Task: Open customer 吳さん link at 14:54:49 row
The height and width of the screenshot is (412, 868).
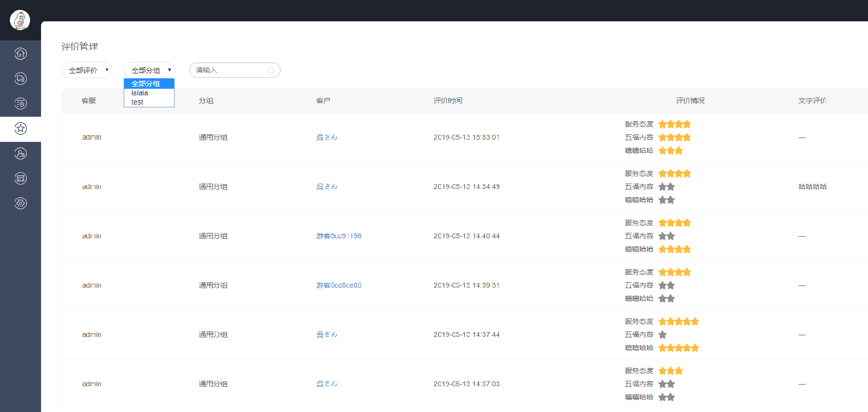Action: pos(327,187)
